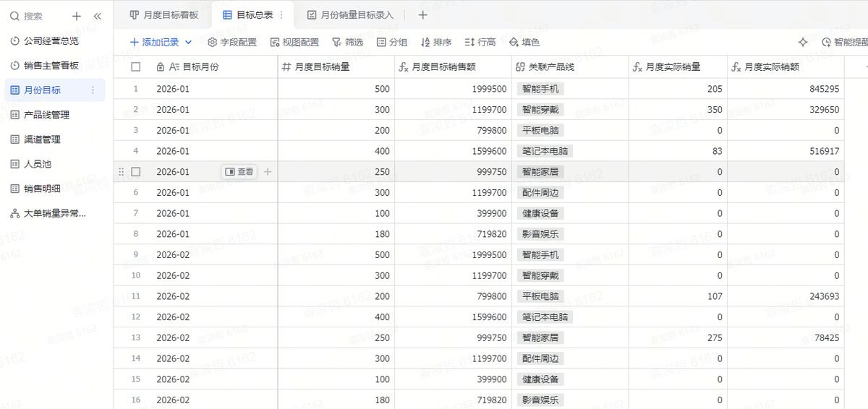Open more options next to 月份目标
Viewport: 868px width, 409px height.
pos(93,90)
